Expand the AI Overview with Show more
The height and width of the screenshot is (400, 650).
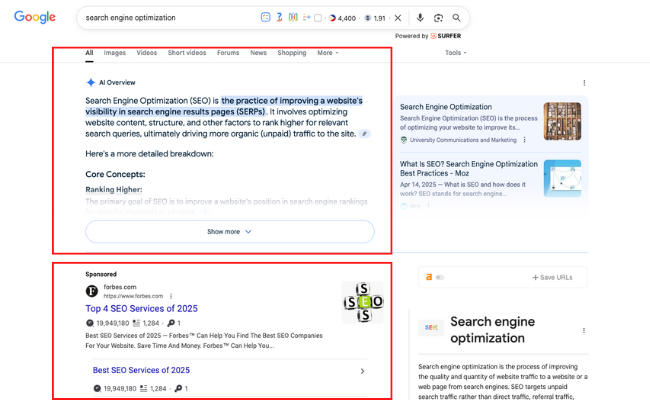coord(230,231)
